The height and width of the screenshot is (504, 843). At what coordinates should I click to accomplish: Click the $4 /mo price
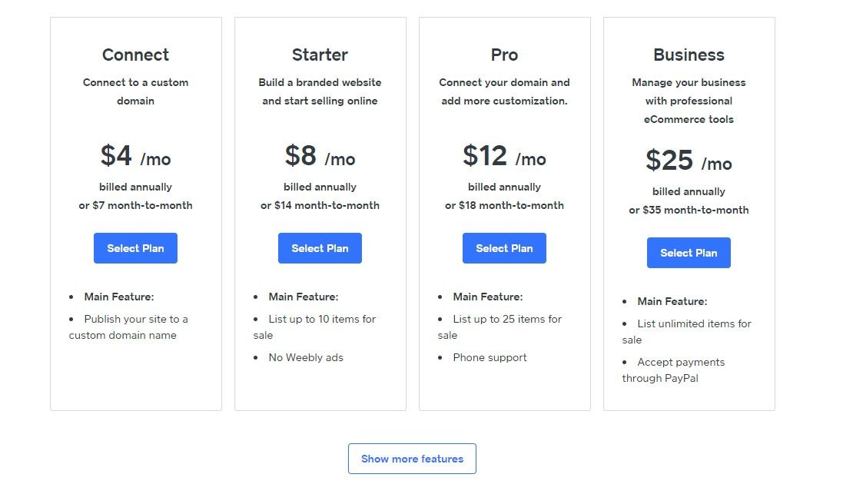pos(135,157)
